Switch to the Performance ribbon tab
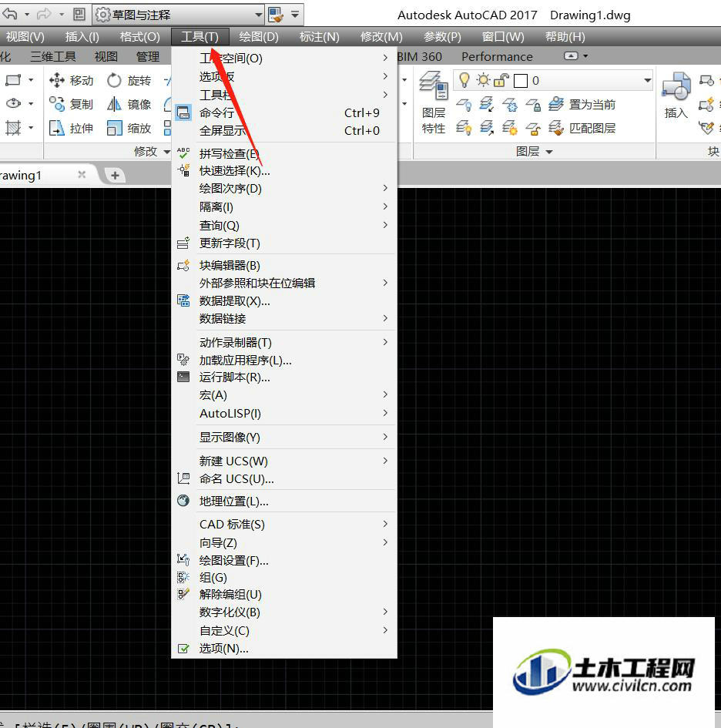 [x=497, y=57]
